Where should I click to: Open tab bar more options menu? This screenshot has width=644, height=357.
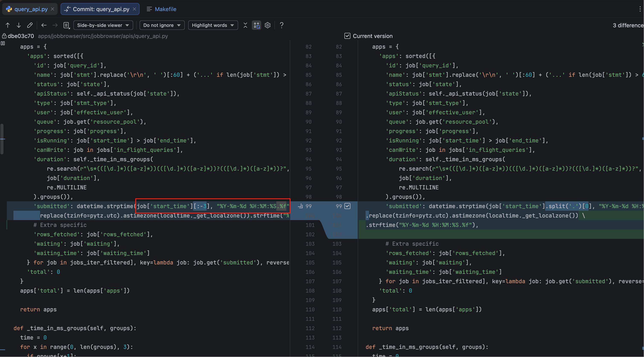(x=640, y=9)
